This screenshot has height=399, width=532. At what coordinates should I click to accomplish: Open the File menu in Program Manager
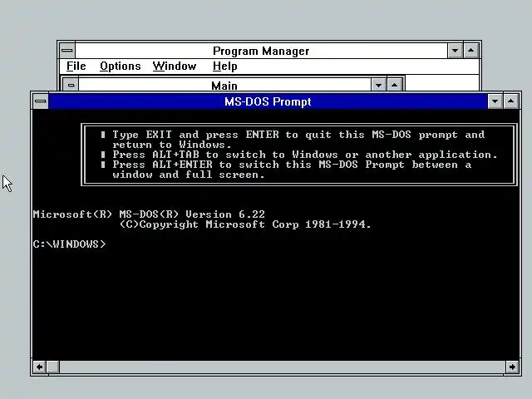point(76,66)
